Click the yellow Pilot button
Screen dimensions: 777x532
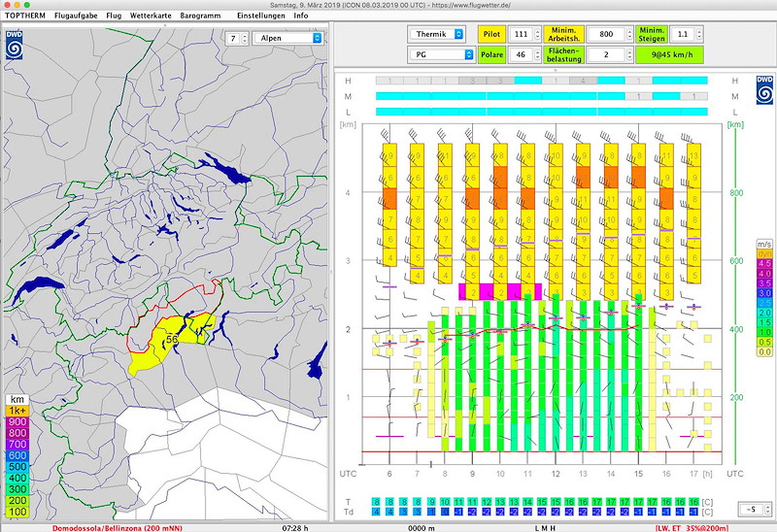(492, 33)
